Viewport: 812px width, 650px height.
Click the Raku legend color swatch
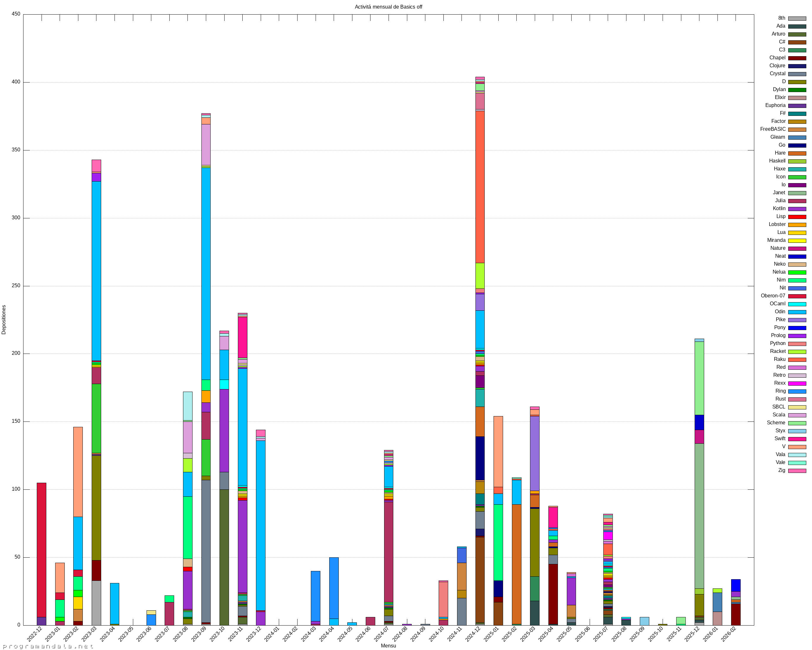point(797,360)
